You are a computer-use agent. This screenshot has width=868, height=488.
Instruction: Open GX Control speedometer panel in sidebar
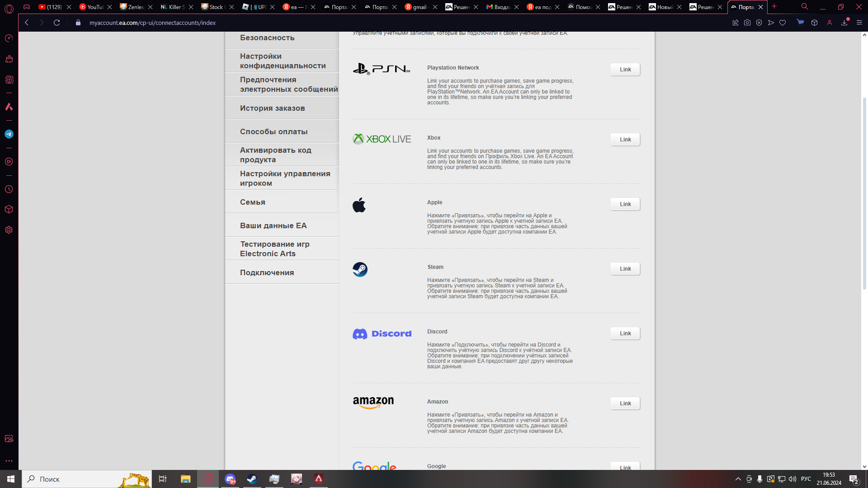[9, 38]
